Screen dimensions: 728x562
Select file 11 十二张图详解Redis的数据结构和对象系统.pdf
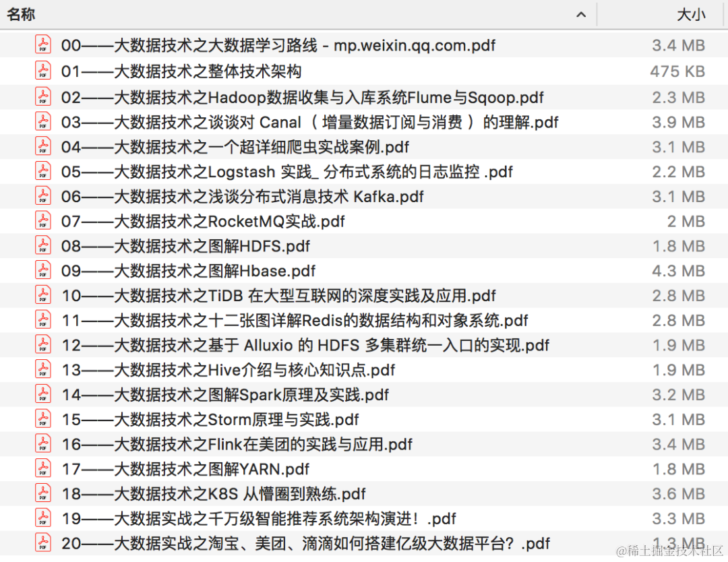click(295, 321)
